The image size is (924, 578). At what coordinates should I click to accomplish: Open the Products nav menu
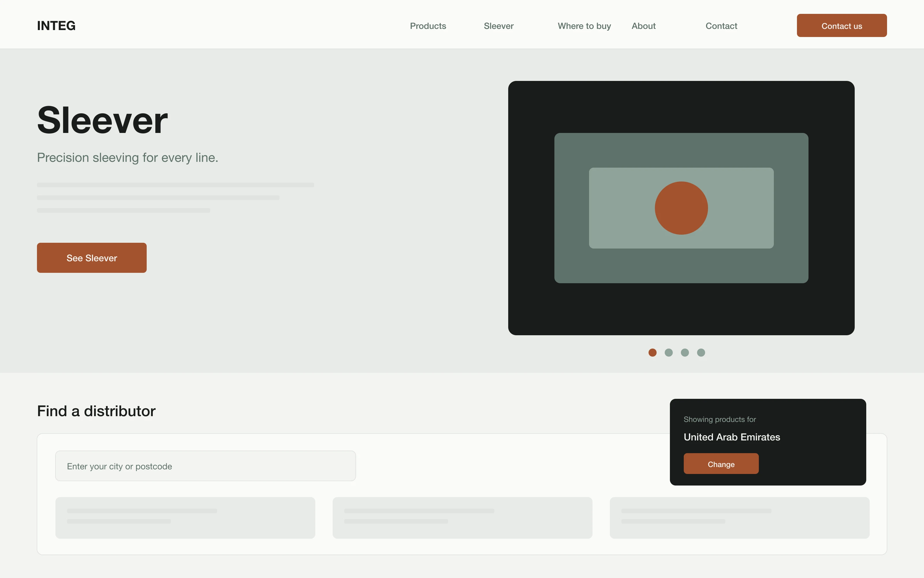[428, 26]
